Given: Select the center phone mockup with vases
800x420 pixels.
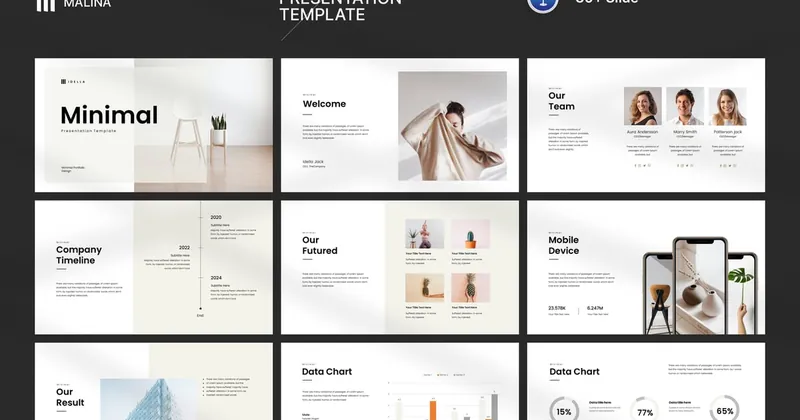Looking at the screenshot, I should click(x=700, y=285).
